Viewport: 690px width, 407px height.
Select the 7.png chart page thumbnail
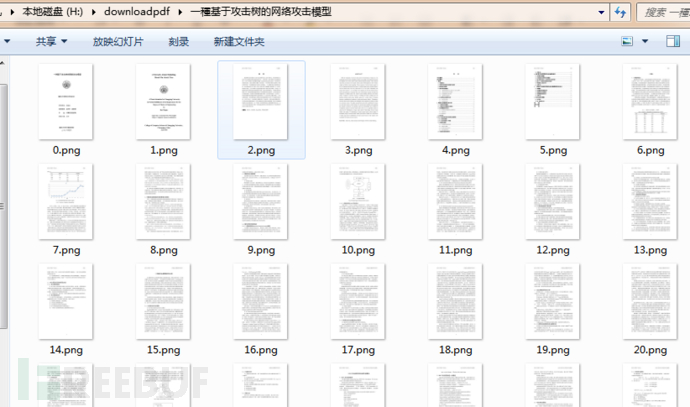coord(66,202)
